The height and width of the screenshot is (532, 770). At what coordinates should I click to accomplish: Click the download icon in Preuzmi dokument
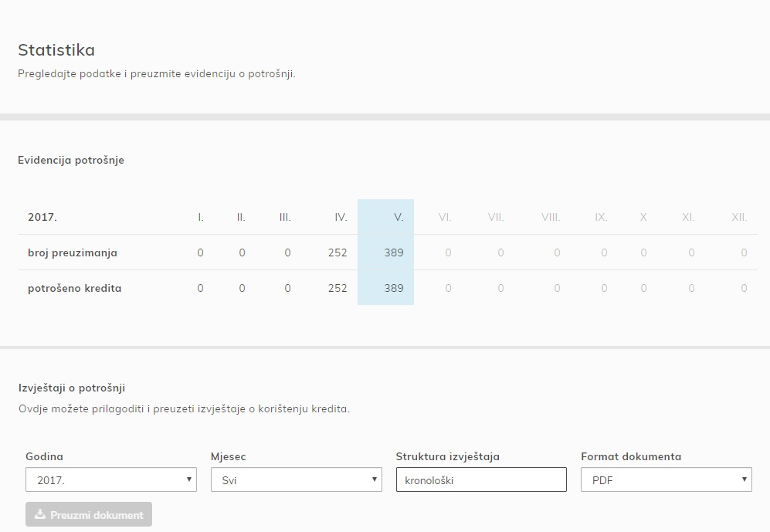(x=40, y=513)
